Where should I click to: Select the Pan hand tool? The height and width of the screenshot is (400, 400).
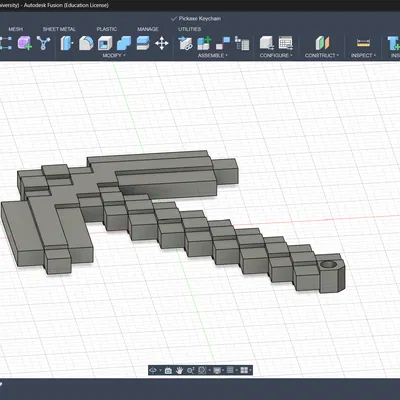(179, 370)
